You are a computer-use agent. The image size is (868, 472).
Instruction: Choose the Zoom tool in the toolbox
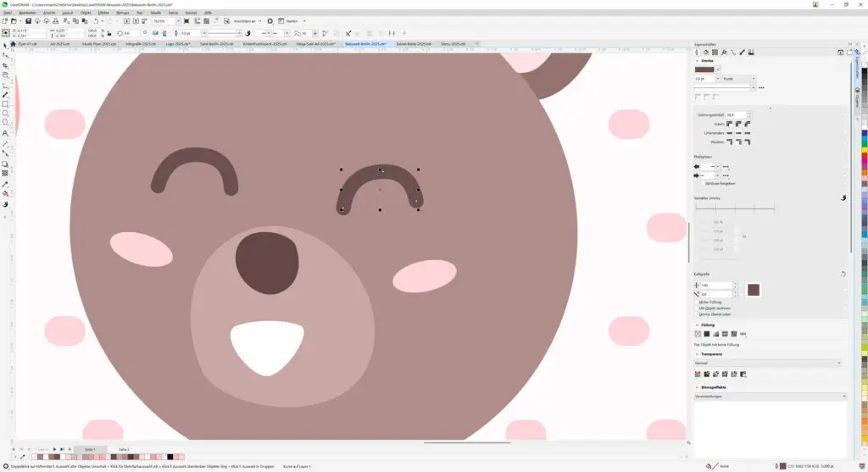[x=6, y=75]
